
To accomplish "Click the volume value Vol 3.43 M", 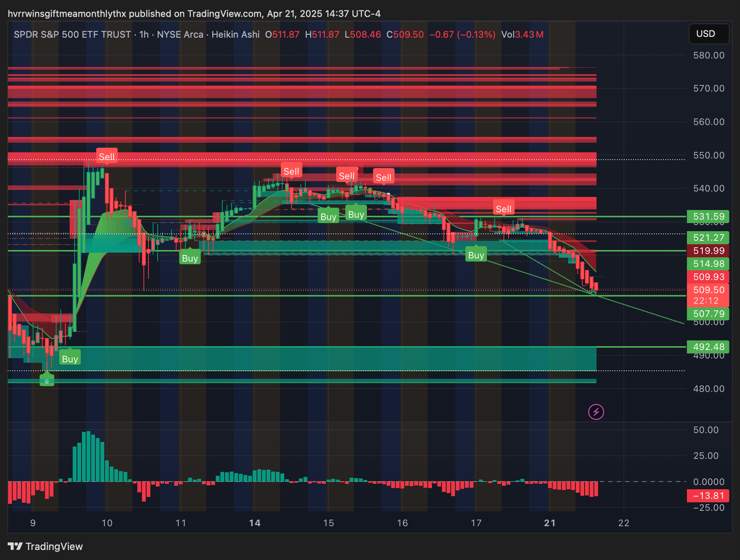I will (522, 35).
